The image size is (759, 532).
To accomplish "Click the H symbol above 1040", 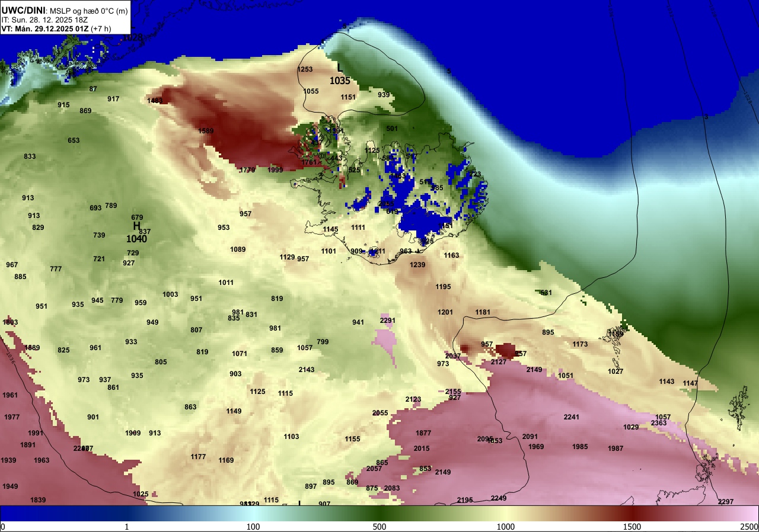I will coord(136,226).
